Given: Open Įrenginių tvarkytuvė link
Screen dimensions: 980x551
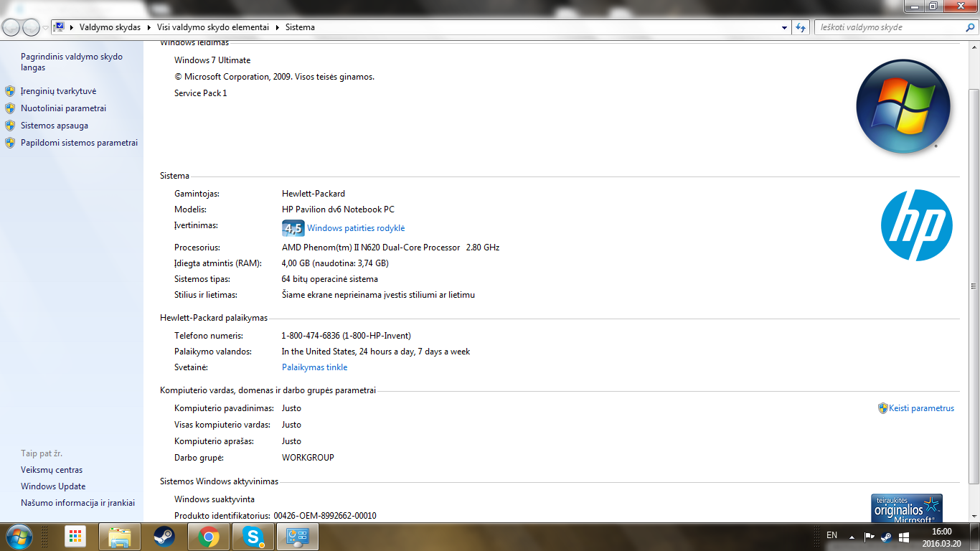Looking at the screenshot, I should click(58, 91).
